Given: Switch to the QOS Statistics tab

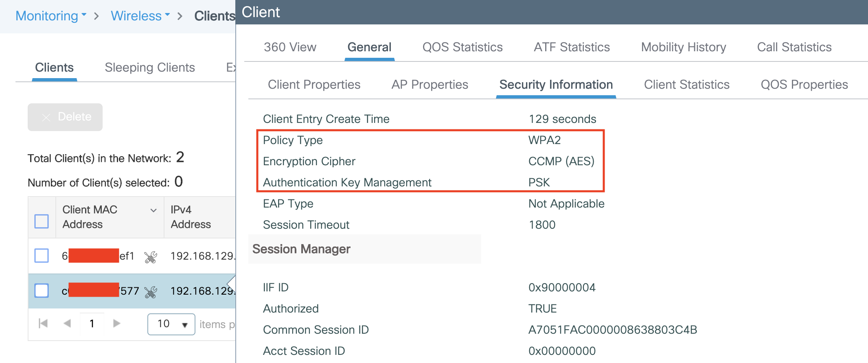Looking at the screenshot, I should tap(462, 47).
